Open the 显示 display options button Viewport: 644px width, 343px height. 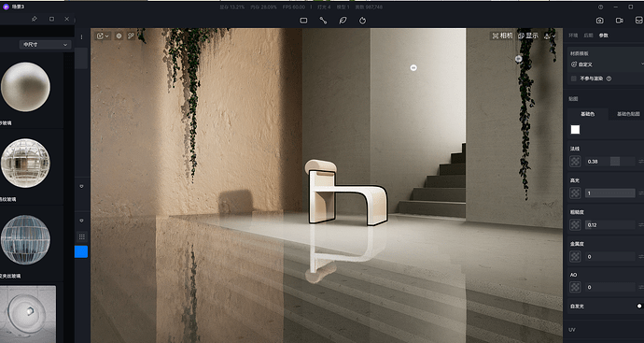coord(528,36)
